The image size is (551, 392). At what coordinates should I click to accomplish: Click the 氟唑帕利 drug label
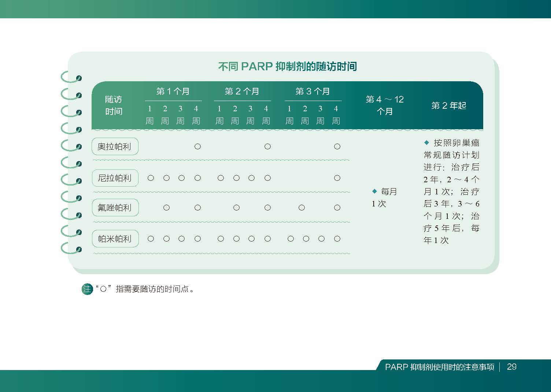[115, 208]
